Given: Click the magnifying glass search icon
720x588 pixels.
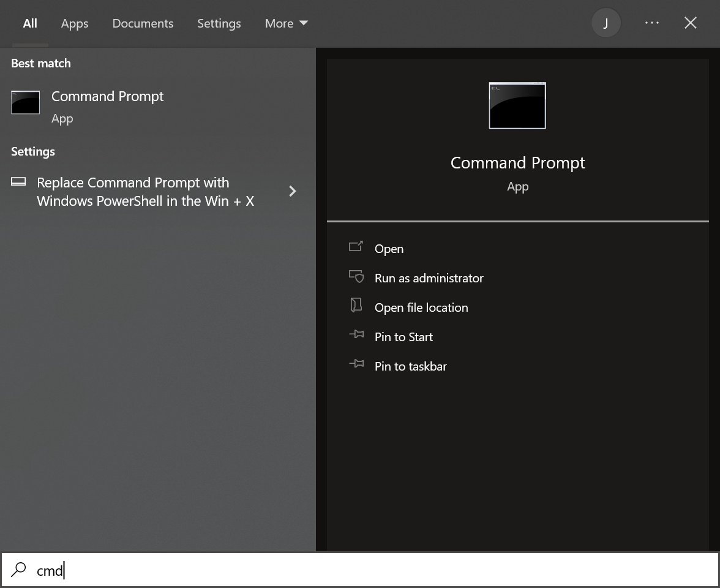Looking at the screenshot, I should (19, 570).
